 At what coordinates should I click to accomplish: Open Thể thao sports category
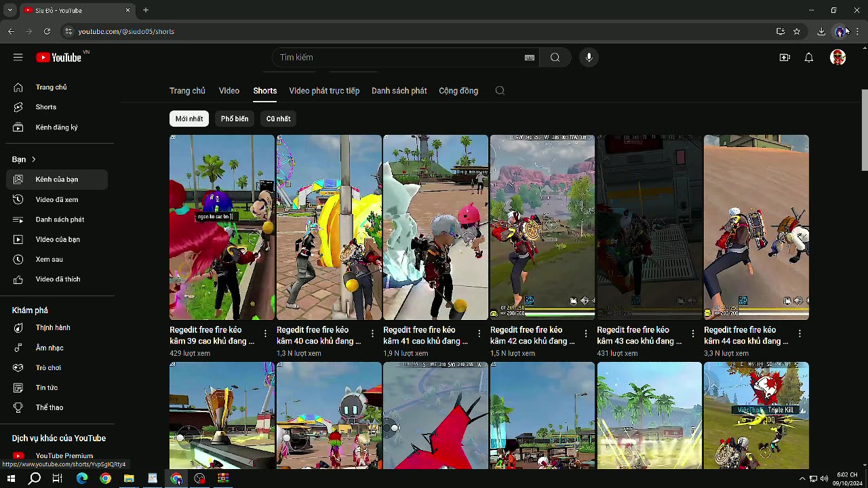57,407
